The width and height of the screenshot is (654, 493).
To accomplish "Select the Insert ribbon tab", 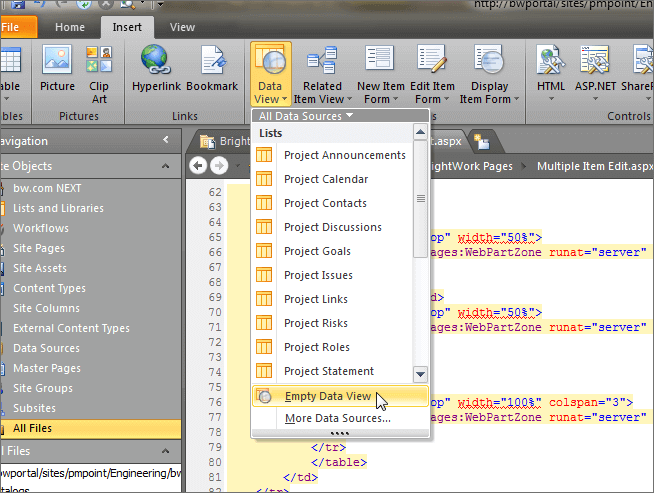I will tap(127, 27).
